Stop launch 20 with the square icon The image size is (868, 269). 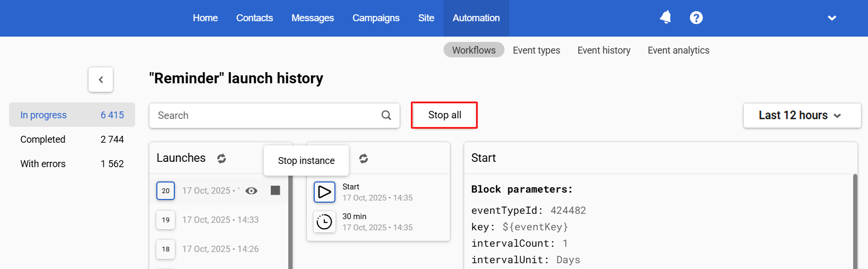click(276, 190)
